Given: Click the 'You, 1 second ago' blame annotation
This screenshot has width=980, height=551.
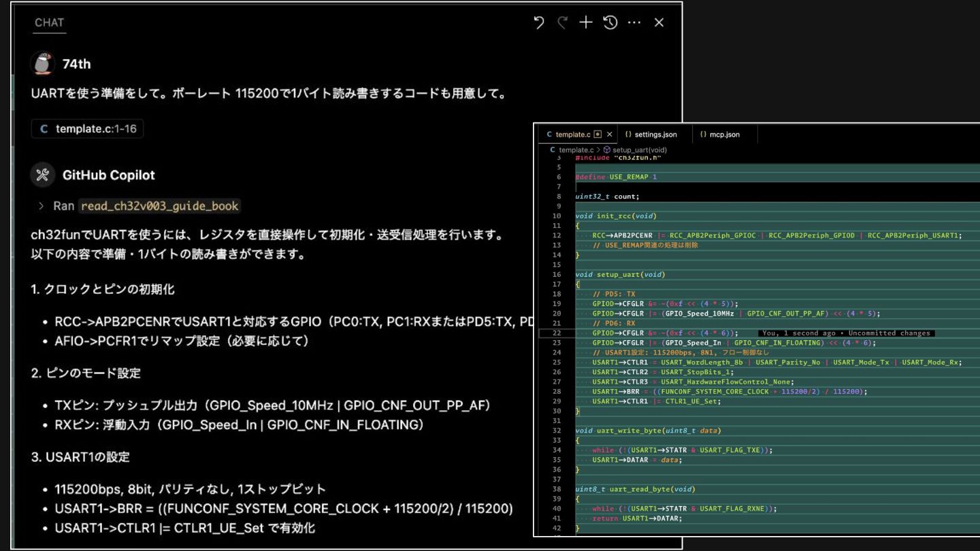Looking at the screenshot, I should pos(846,333).
